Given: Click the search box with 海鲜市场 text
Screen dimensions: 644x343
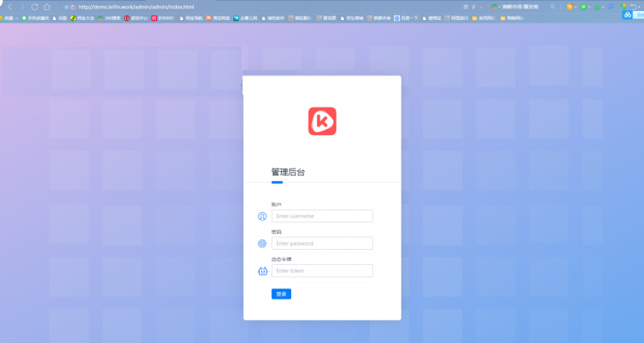Looking at the screenshot, I should point(519,7).
